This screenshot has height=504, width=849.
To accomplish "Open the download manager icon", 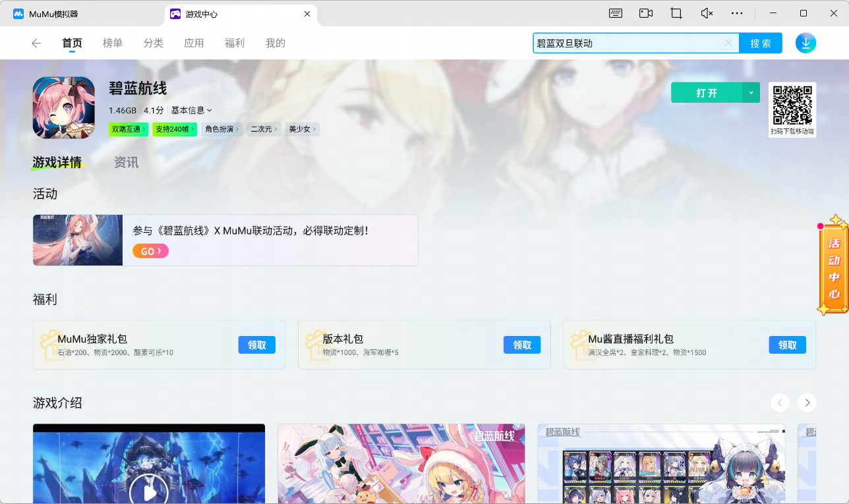I will 805,43.
